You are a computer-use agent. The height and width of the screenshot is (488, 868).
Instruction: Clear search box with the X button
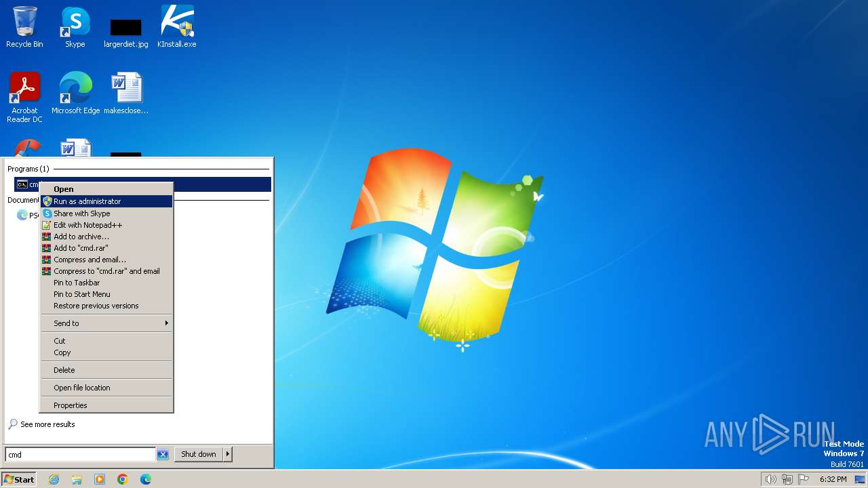(x=163, y=455)
